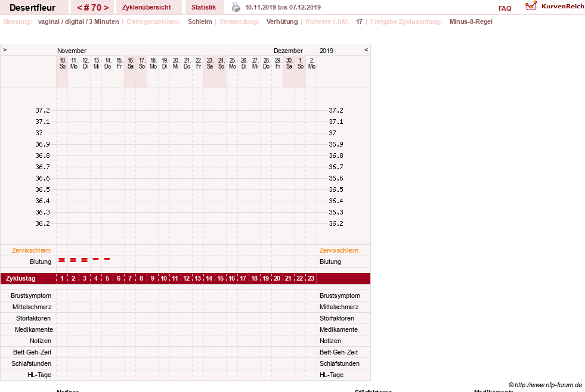Click the left Zervixschleim label
Image resolution: width=585 pixels, height=392 pixels.
point(32,250)
